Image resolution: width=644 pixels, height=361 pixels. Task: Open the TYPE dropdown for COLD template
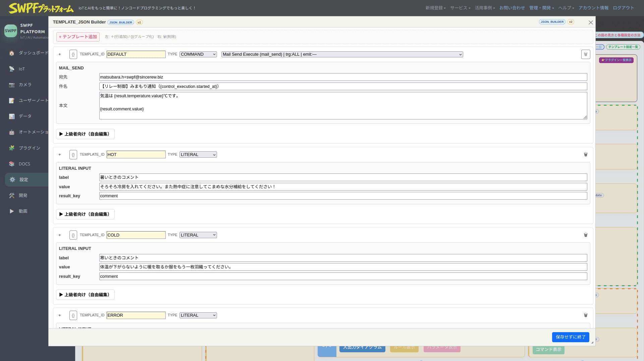click(198, 235)
